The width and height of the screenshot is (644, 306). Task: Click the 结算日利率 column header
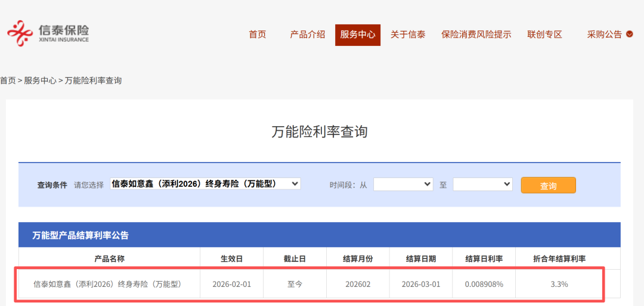484,258
